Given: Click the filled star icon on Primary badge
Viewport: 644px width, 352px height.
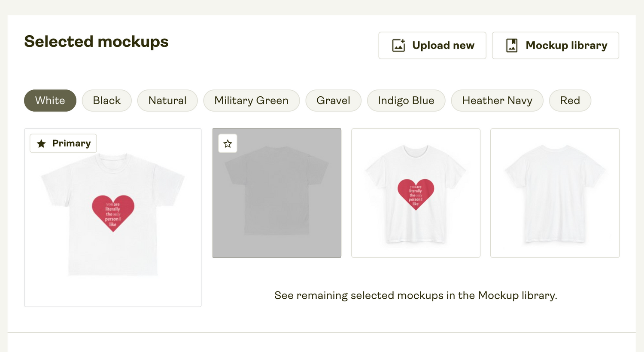Looking at the screenshot, I should 41,144.
